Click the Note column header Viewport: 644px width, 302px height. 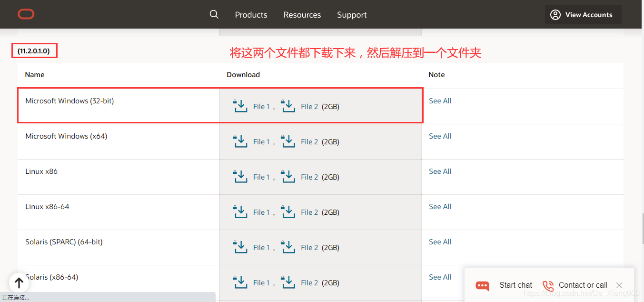coord(436,75)
